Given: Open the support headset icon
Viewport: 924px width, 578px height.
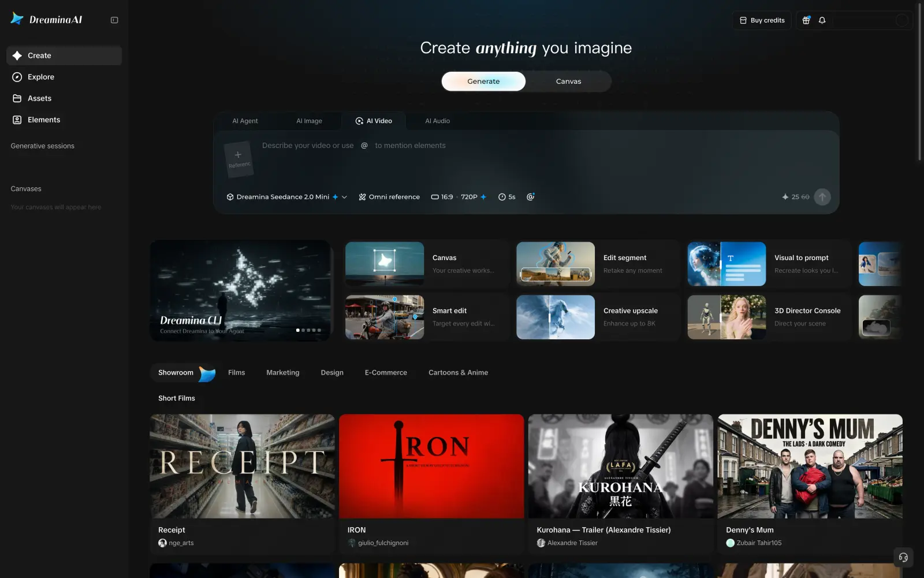Looking at the screenshot, I should click(903, 557).
